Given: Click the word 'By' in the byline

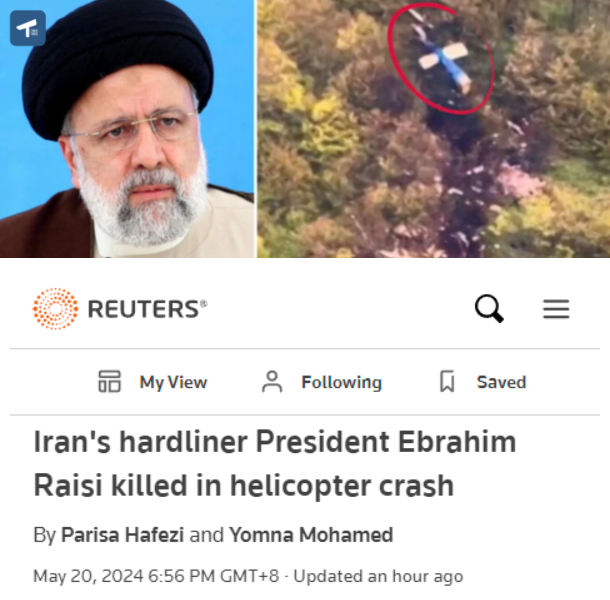Looking at the screenshot, I should 45,535.
